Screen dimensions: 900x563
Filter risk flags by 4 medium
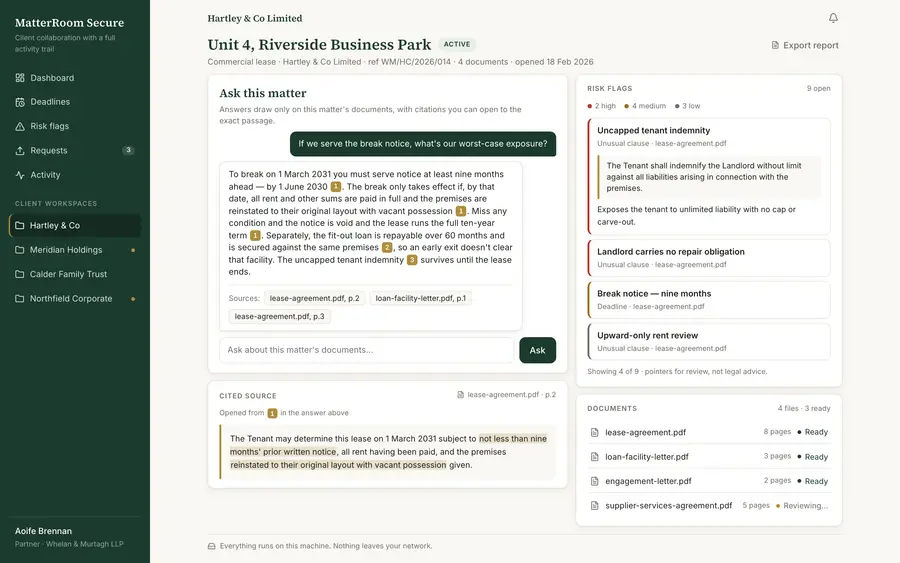pos(645,106)
